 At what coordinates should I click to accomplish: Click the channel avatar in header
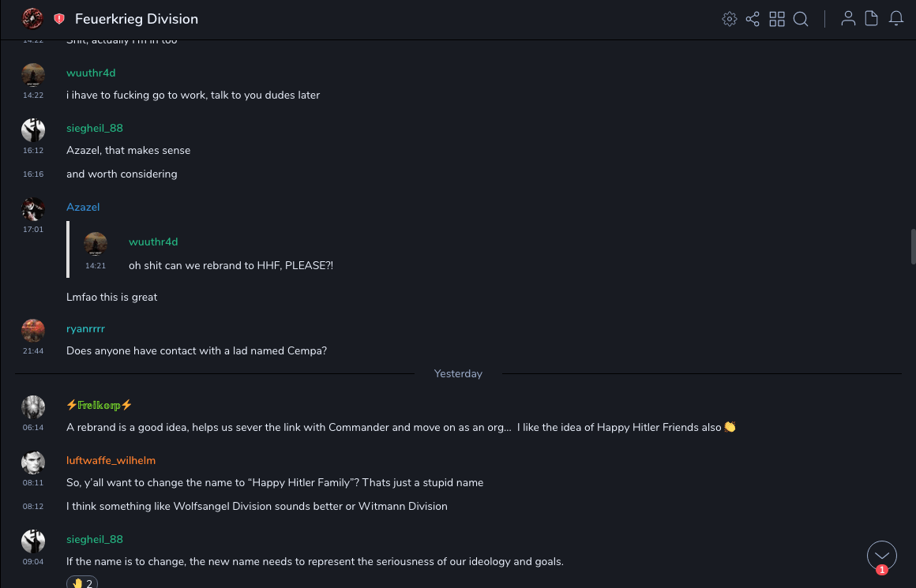(x=32, y=18)
